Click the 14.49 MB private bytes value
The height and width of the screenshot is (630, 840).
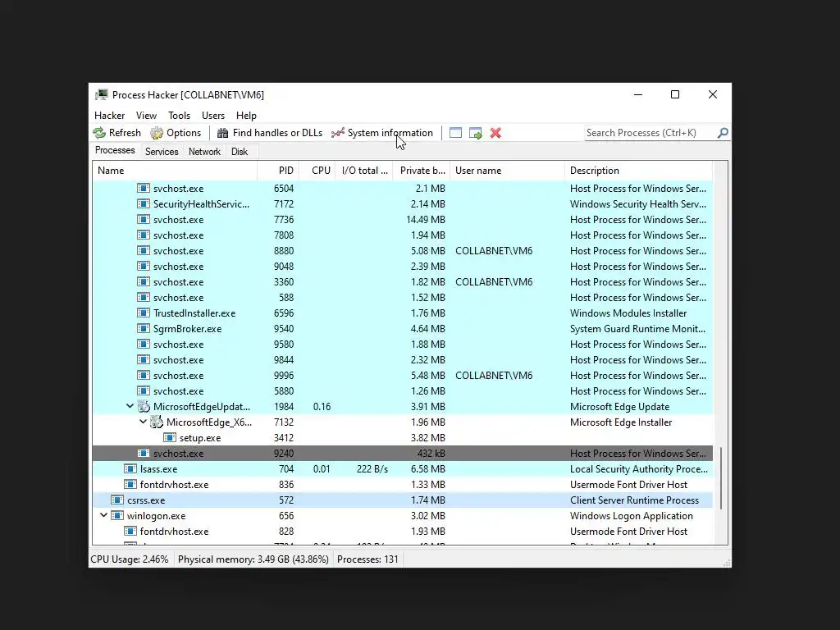[426, 219]
